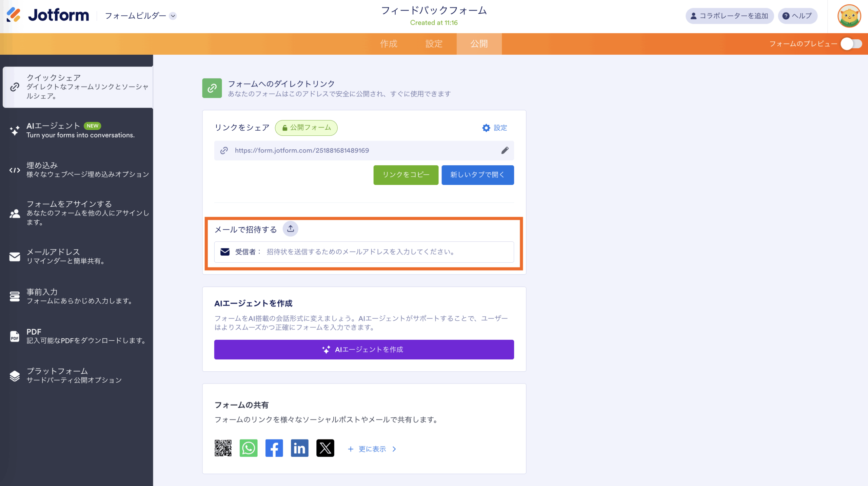Share form on LinkedIn icon
Viewport: 868px width, 486px height.
tap(299, 448)
